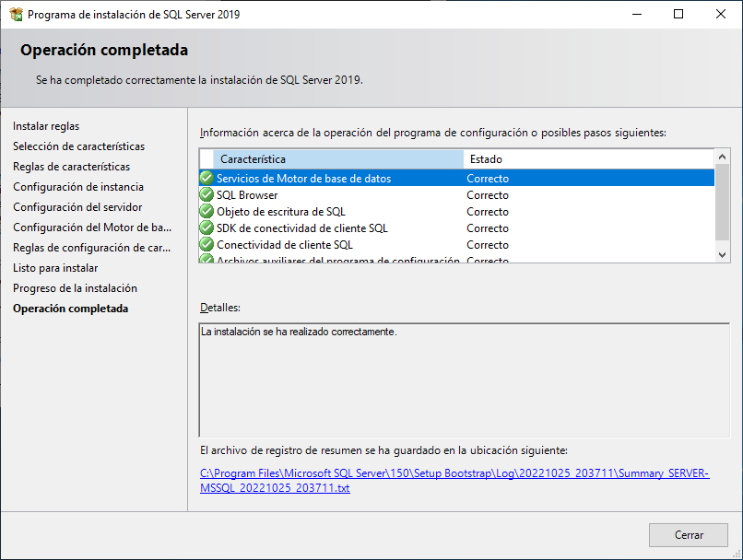Click the check icon for Objeto de escritura de SQL
The image size is (743, 560).
206,211
